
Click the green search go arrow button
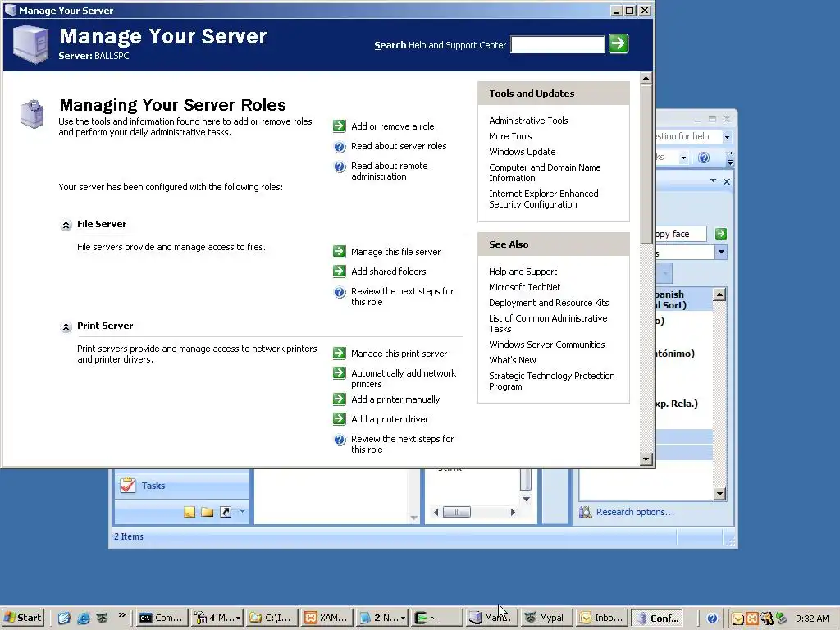coord(619,44)
